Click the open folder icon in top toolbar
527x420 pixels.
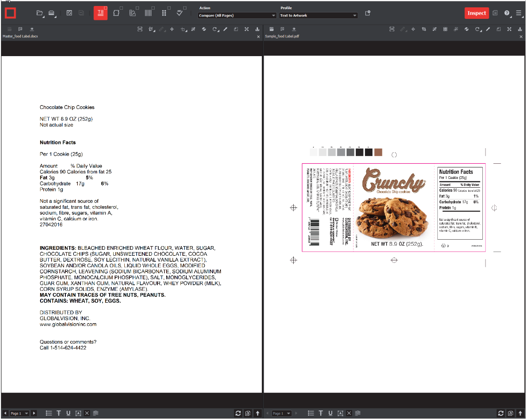tap(40, 13)
